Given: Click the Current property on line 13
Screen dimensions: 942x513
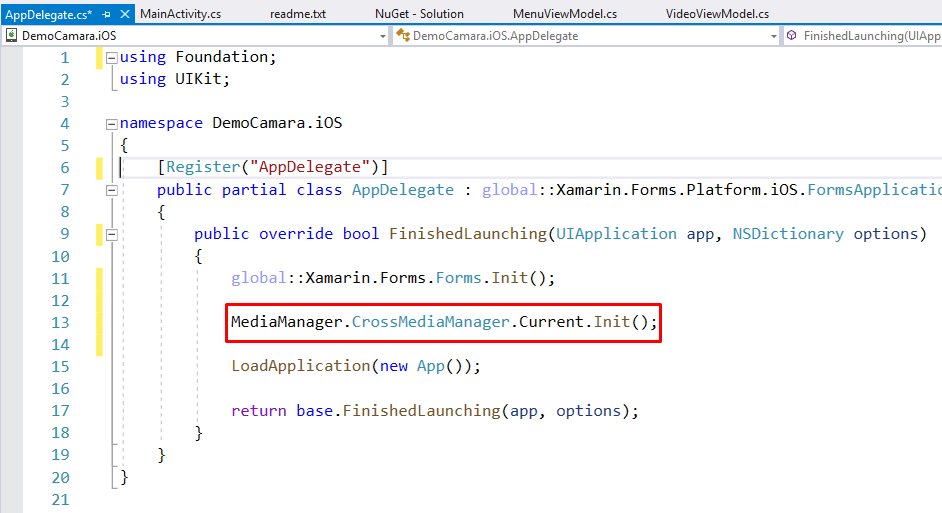Looking at the screenshot, I should [551, 322].
